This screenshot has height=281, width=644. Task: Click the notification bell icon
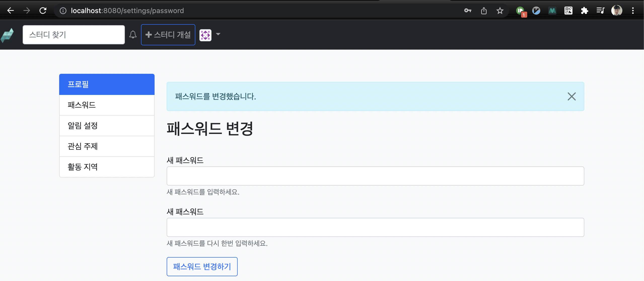coord(133,34)
